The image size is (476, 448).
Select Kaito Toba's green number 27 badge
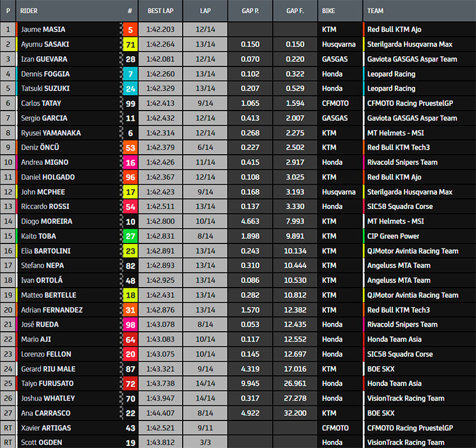[130, 236]
